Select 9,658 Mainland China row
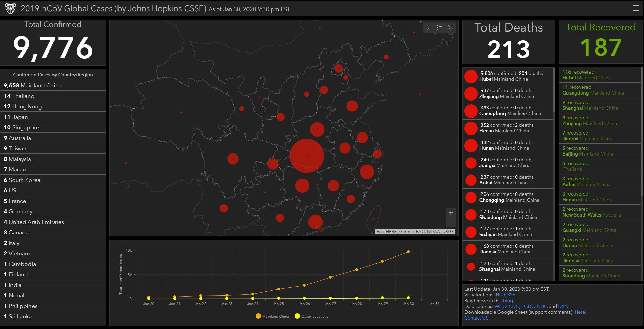The image size is (644, 329). 53,85
